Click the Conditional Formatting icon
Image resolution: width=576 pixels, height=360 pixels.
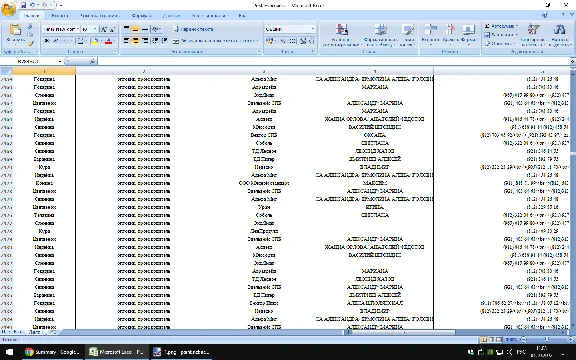[342, 35]
